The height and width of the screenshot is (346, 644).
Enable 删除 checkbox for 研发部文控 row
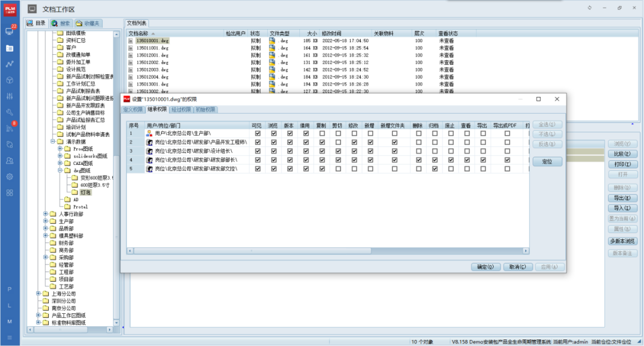419,169
